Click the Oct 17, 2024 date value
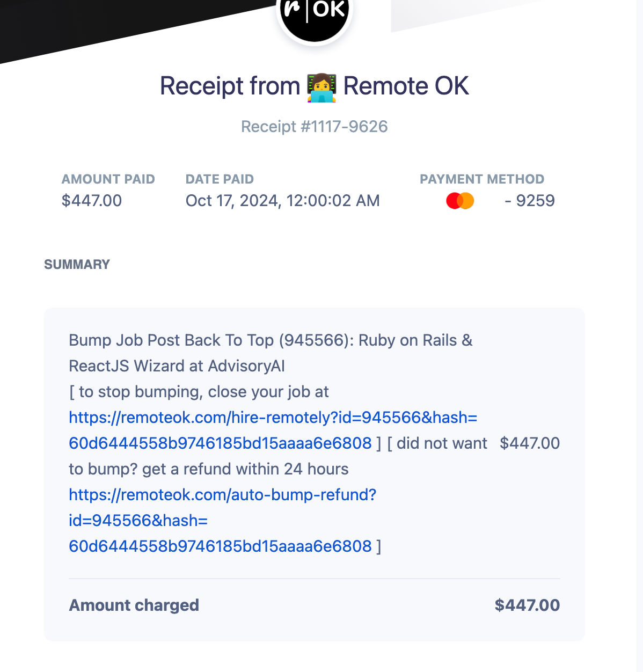Viewport: 643px width, 672px height. (x=282, y=201)
